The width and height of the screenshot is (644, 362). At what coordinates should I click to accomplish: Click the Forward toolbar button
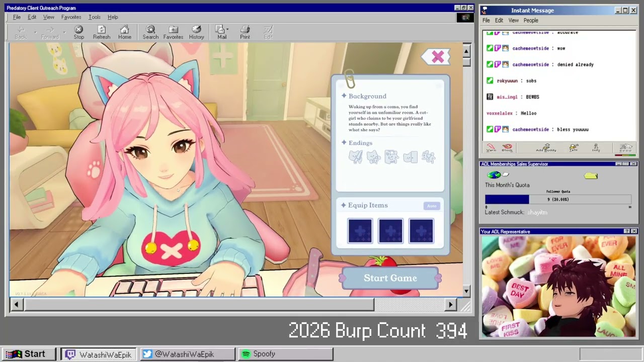click(x=50, y=33)
